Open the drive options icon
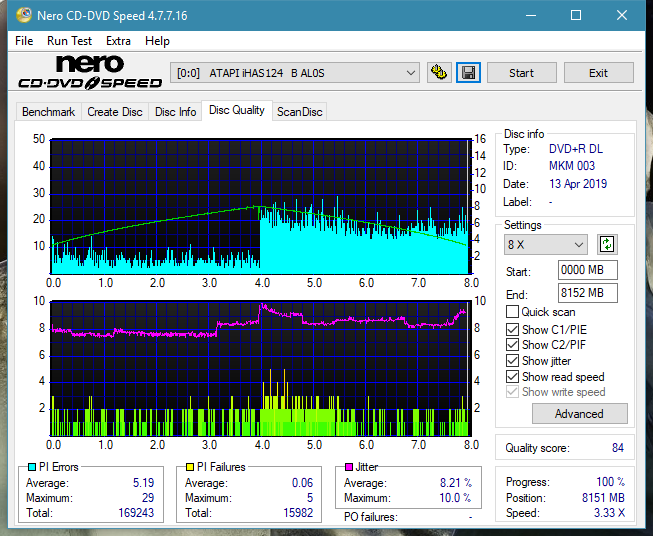The image size is (653, 536). (x=439, y=73)
